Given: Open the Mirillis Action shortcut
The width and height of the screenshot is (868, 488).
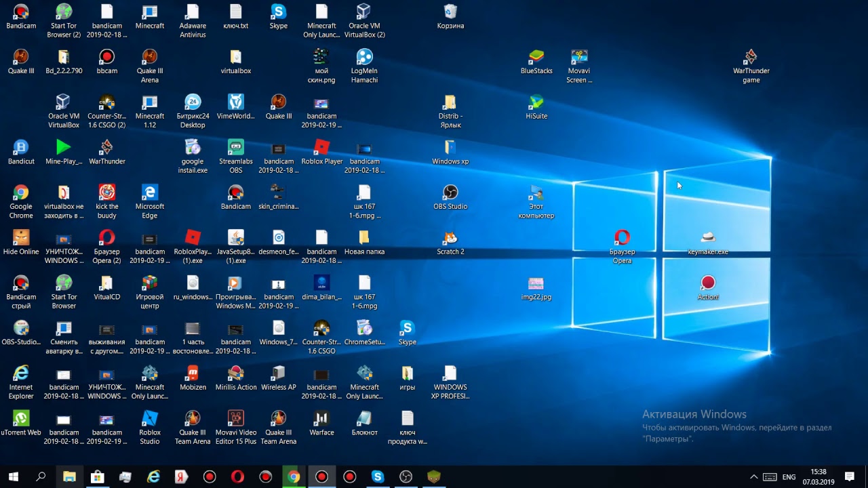Looking at the screenshot, I should [236, 378].
